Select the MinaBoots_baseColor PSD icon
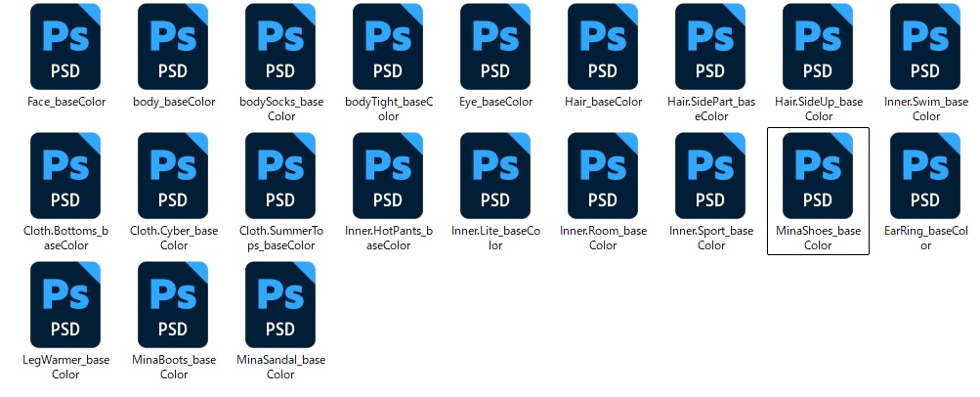This screenshot has width=980, height=397. click(x=173, y=304)
